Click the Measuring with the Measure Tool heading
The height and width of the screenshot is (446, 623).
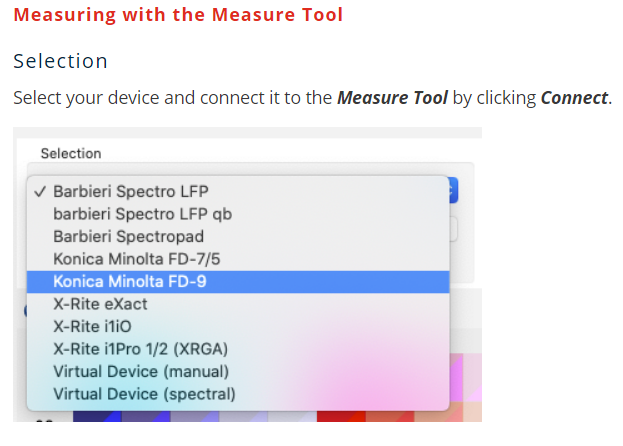pyautogui.click(x=178, y=15)
